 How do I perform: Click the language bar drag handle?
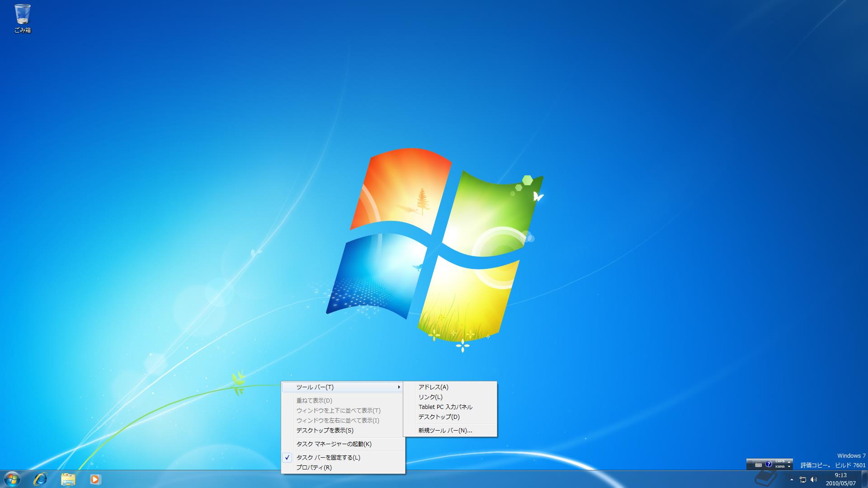(750, 465)
